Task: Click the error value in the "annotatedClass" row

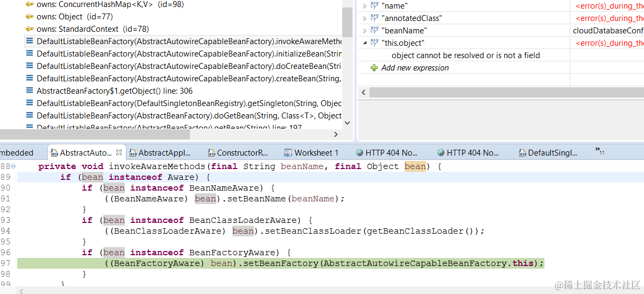Action: [x=610, y=18]
